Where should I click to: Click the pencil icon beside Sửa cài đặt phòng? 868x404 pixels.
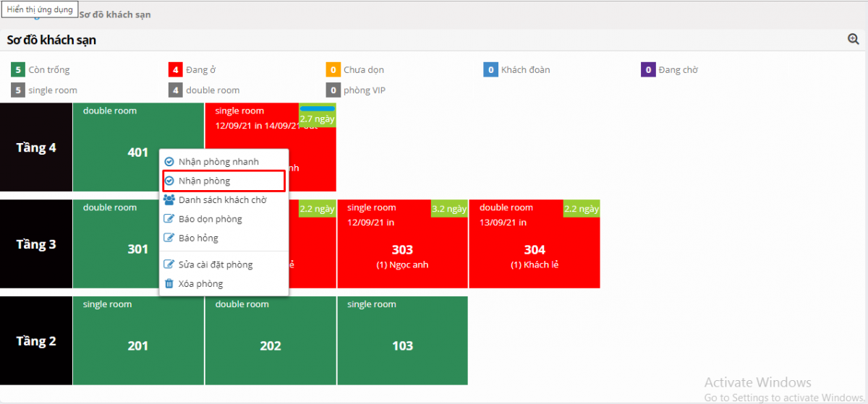coord(169,265)
